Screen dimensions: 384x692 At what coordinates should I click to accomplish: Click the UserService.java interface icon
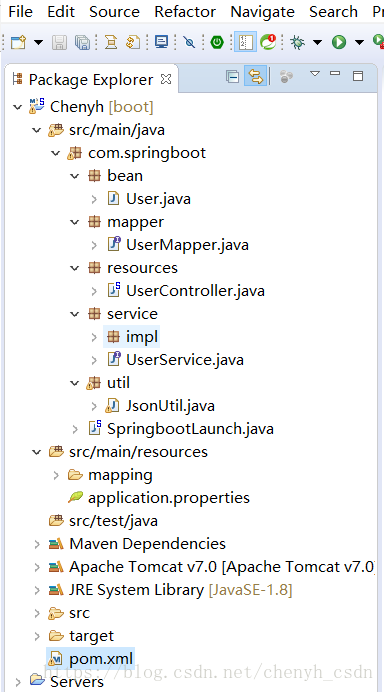coord(114,359)
